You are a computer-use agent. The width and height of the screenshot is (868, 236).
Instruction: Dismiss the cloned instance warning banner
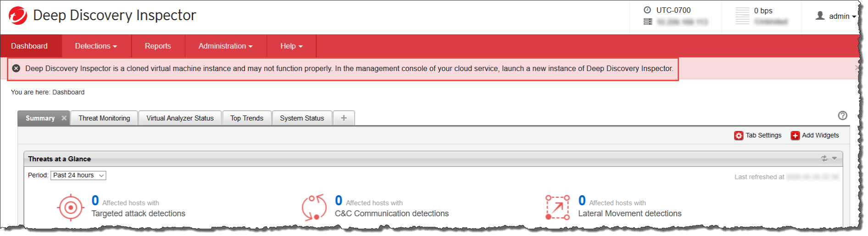coord(857,68)
